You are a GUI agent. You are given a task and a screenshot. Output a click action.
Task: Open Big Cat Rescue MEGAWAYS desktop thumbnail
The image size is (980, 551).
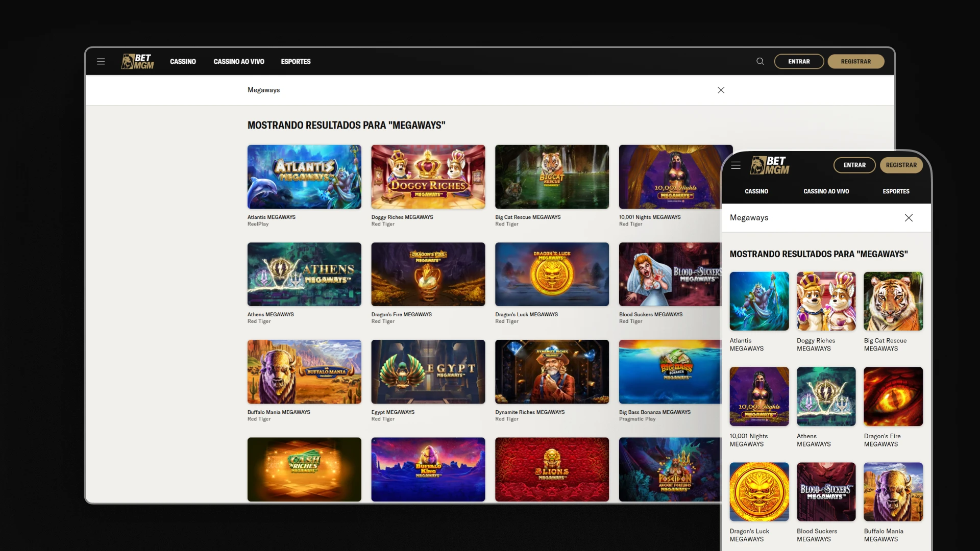(552, 177)
